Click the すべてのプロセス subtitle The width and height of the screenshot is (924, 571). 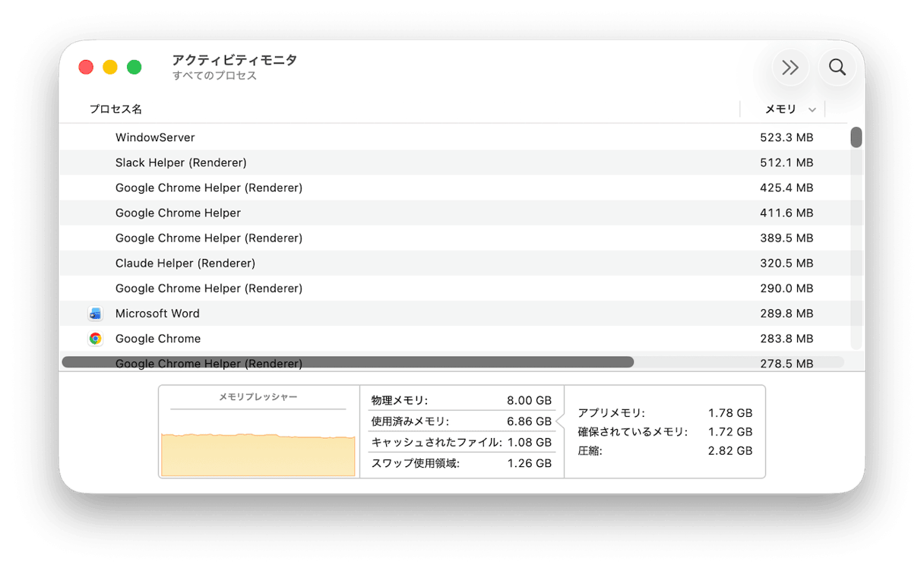coord(214,76)
